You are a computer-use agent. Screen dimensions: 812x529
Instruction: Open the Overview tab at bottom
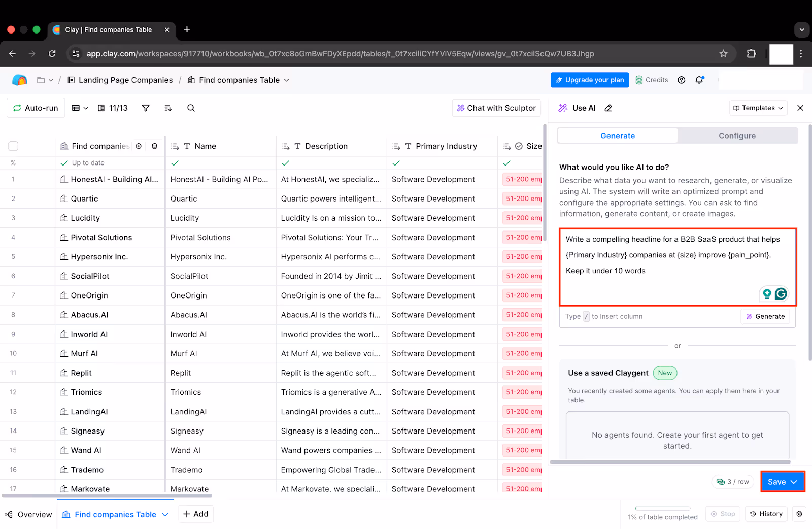click(28, 514)
